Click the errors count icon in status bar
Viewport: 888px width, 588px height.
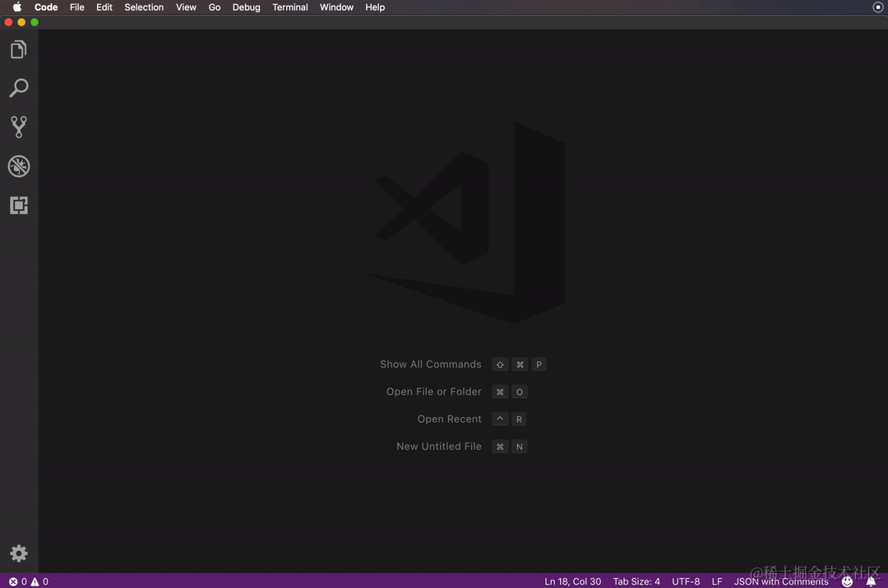click(13, 581)
